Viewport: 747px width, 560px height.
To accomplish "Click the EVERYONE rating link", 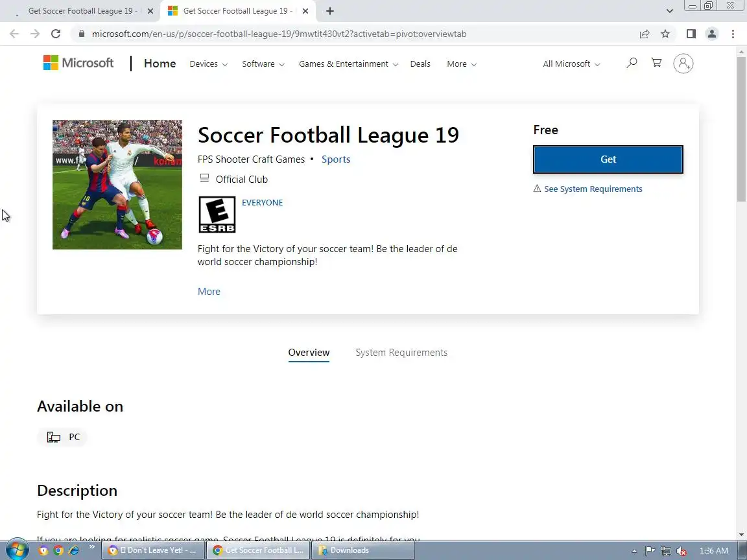I will 263,202.
